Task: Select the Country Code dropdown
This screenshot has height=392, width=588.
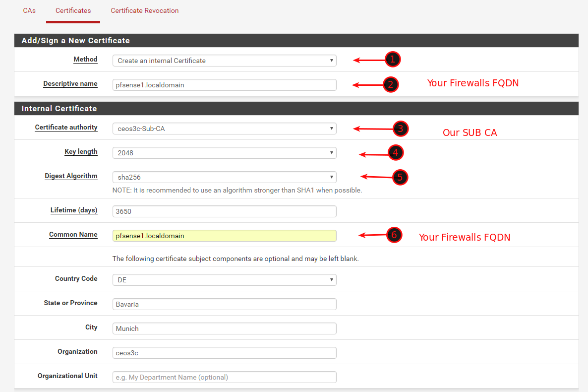Action: coord(224,280)
